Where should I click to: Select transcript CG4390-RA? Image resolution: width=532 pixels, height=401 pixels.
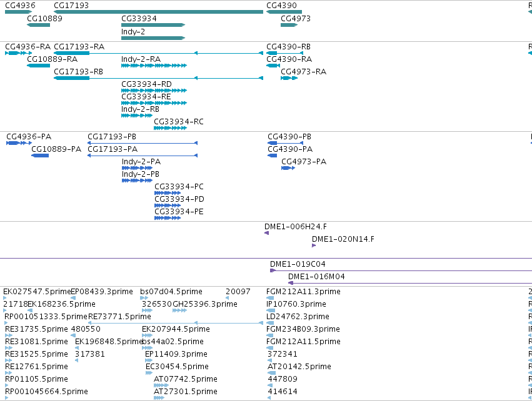pyautogui.click(x=289, y=59)
